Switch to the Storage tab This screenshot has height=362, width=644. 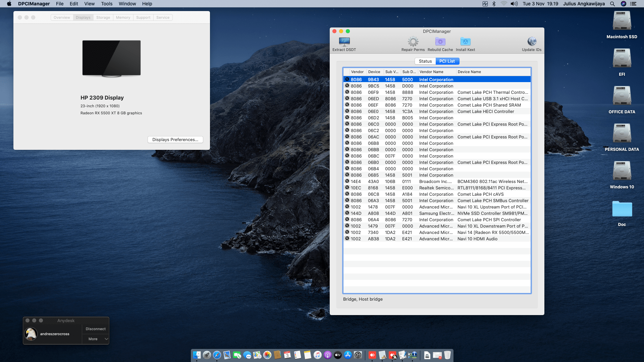(103, 17)
